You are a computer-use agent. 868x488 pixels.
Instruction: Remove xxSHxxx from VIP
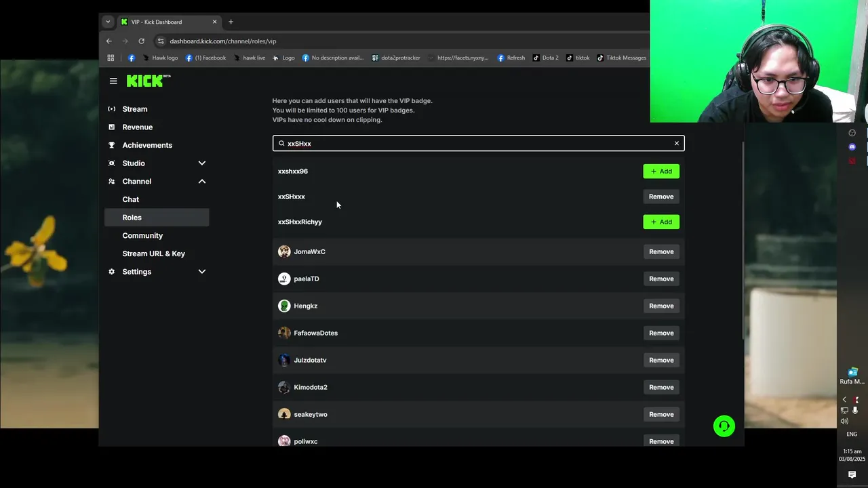(661, 197)
